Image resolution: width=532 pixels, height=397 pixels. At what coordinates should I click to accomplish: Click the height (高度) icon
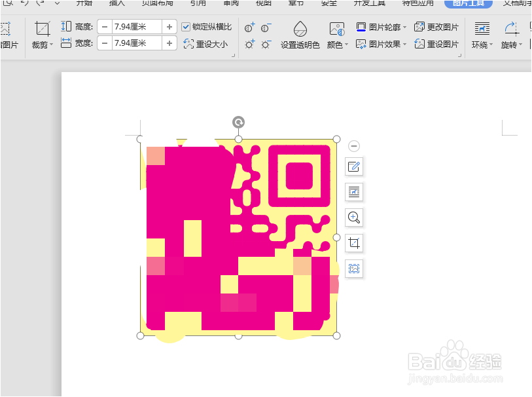click(x=66, y=26)
